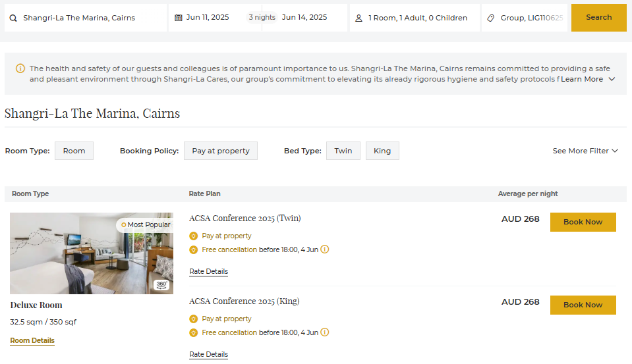This screenshot has height=364, width=632.
Task: Toggle the Twin bed type filter
Action: point(343,151)
